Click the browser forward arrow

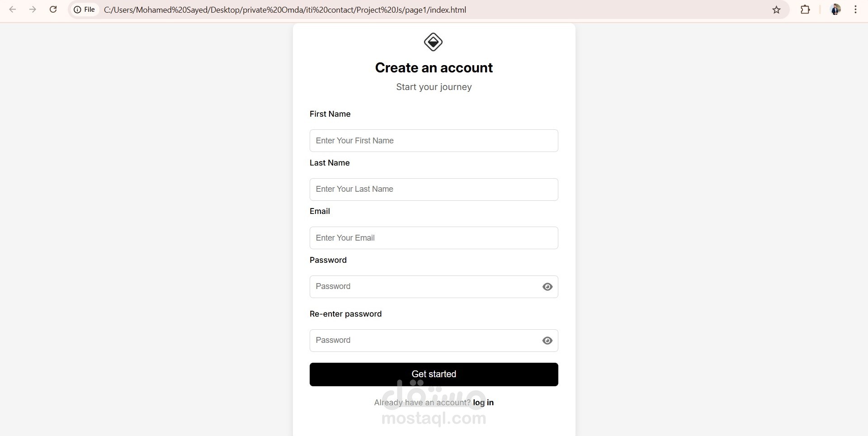pos(33,9)
